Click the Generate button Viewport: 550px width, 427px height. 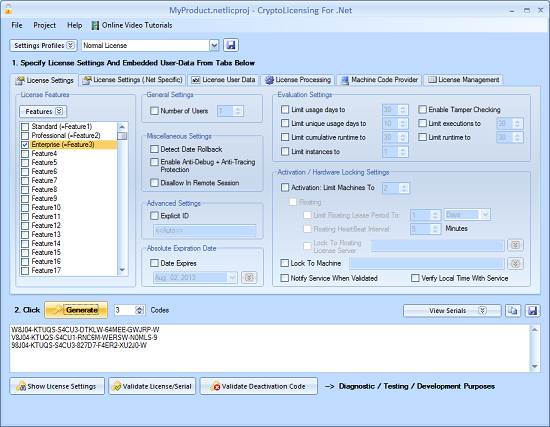[76, 310]
